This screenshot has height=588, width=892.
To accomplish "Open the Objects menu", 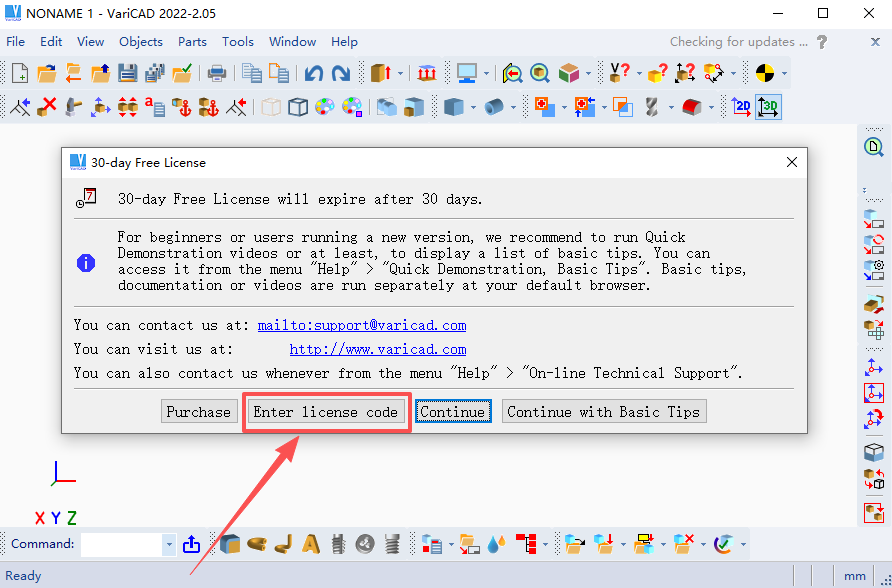I will tap(140, 42).
